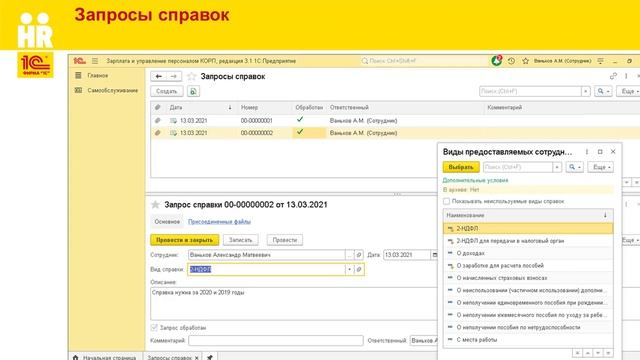This screenshot has width=640, height=360.
Task: Click the Выбрать button in dialog
Action: [x=461, y=167]
